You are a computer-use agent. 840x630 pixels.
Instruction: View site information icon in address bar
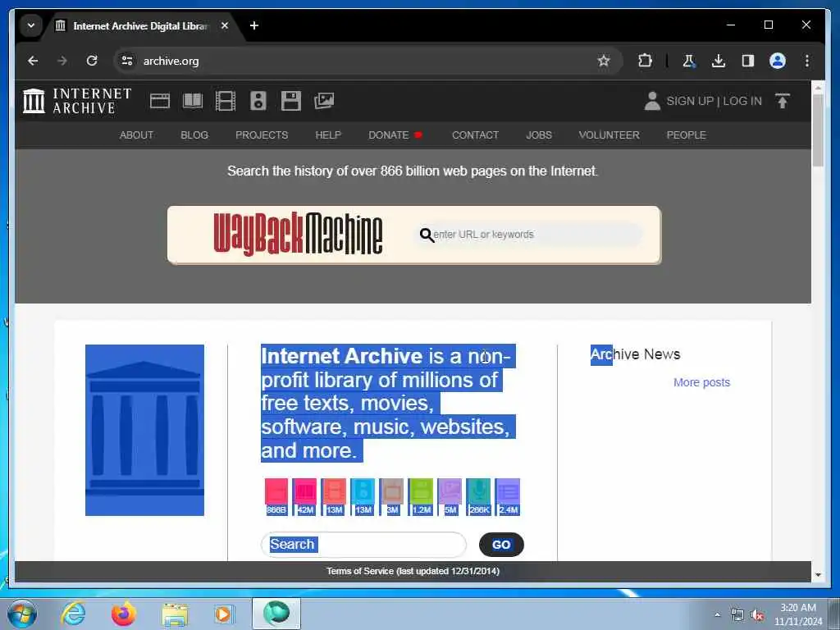tap(127, 61)
